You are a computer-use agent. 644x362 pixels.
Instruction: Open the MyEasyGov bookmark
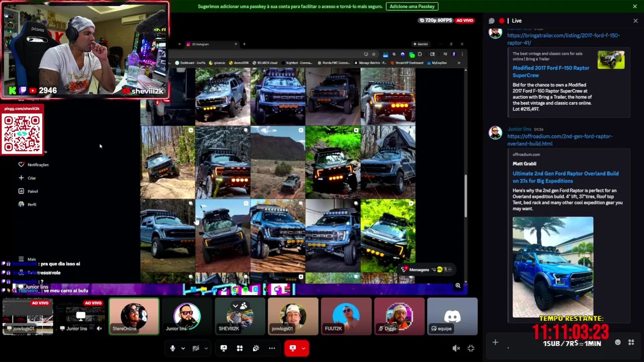click(437, 63)
